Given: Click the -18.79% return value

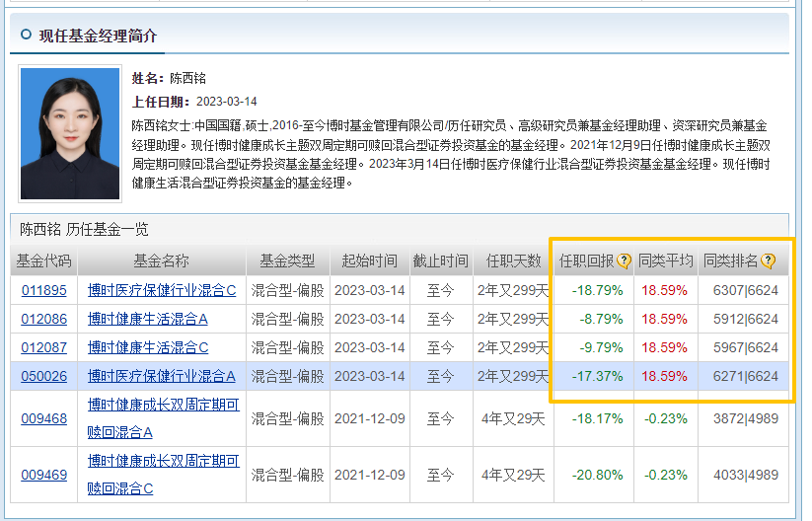Looking at the screenshot, I should click(x=598, y=290).
